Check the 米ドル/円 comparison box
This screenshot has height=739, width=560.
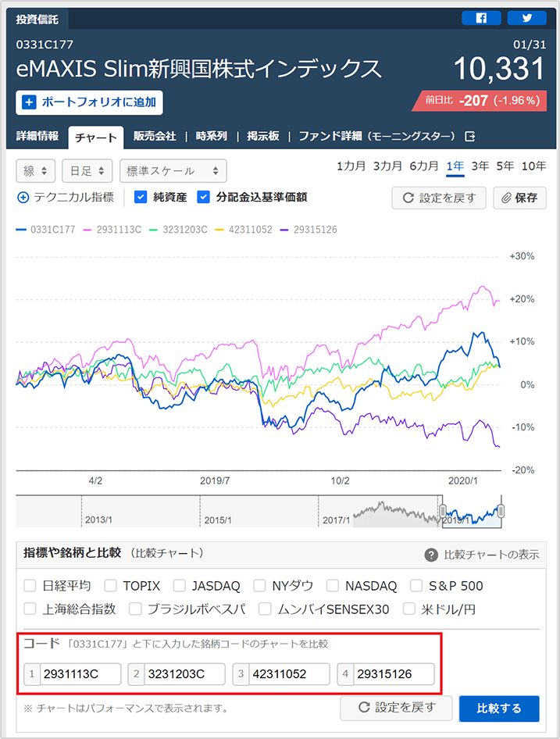pos(409,609)
